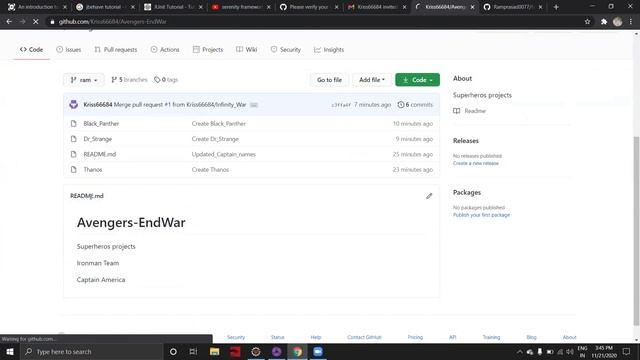Click the Create Dr_Strange commit message

click(x=215, y=139)
